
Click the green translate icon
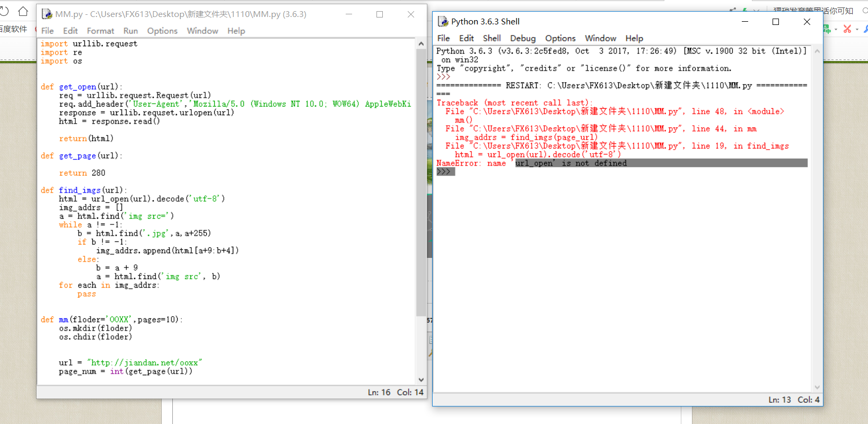tap(827, 29)
